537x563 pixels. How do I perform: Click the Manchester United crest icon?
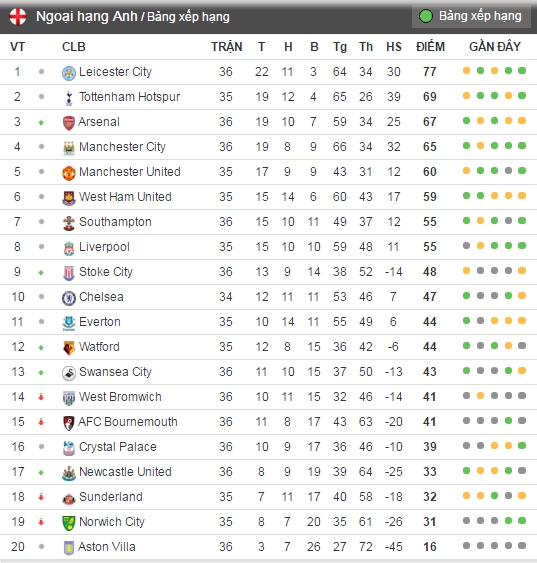[x=69, y=173]
